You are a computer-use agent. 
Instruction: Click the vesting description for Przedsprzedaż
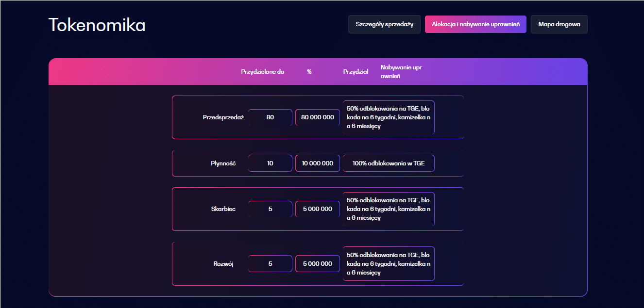[x=388, y=117]
